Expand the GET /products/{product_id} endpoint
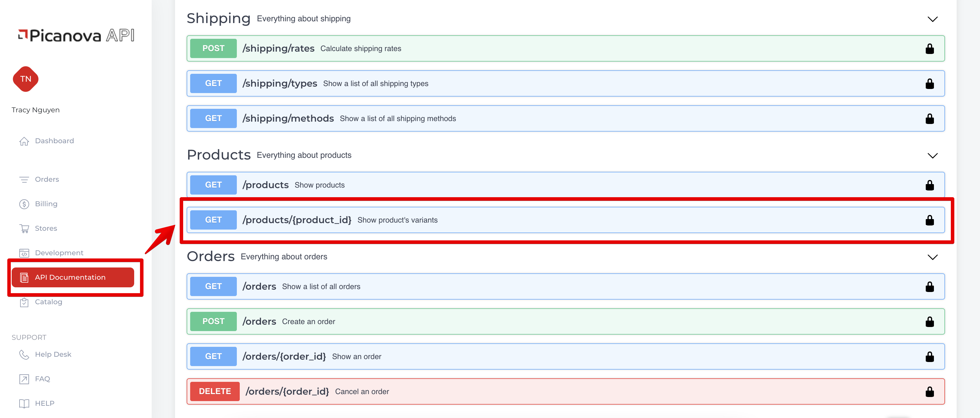This screenshot has height=418, width=980. pyautogui.click(x=297, y=220)
